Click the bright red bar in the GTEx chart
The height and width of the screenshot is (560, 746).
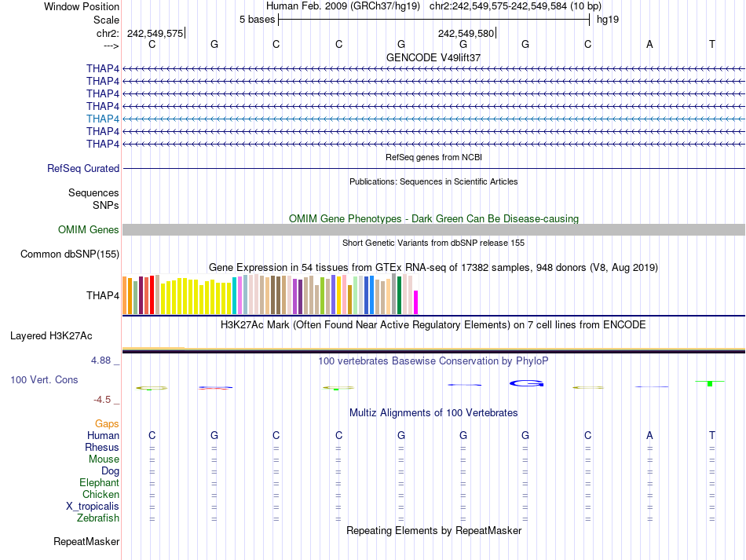152,295
